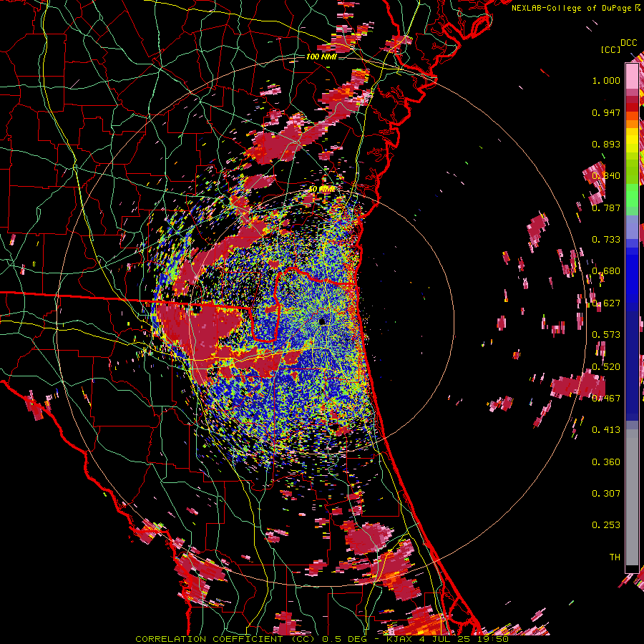Click the TH threshold label on legend
Image resolution: width=644 pixels, height=644 pixels.
pos(615,557)
